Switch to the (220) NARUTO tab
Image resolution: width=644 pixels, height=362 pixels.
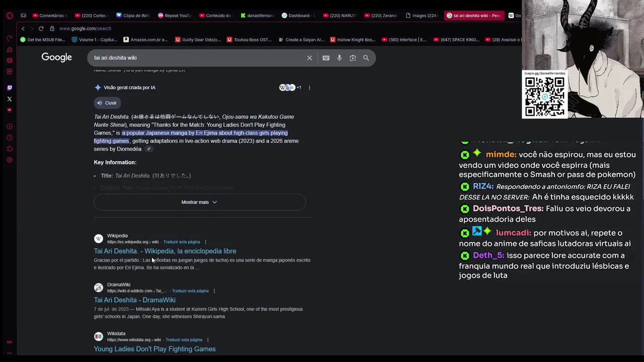pyautogui.click(x=341, y=16)
